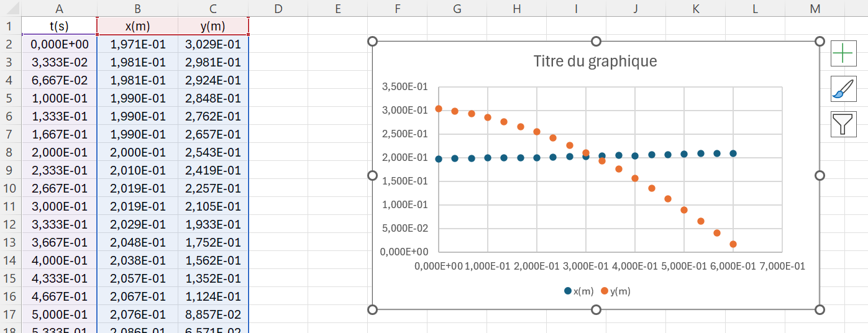Click cell with value 3,029E-01

click(213, 44)
